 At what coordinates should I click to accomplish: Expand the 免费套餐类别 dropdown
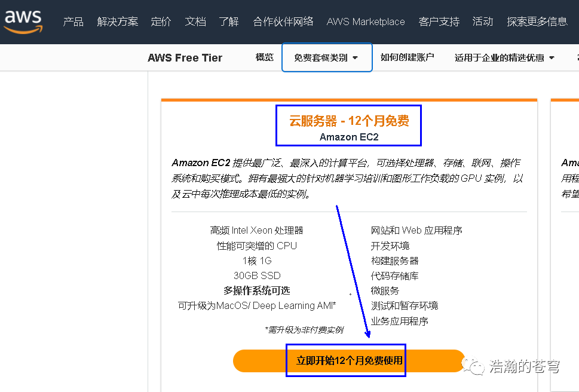point(327,57)
